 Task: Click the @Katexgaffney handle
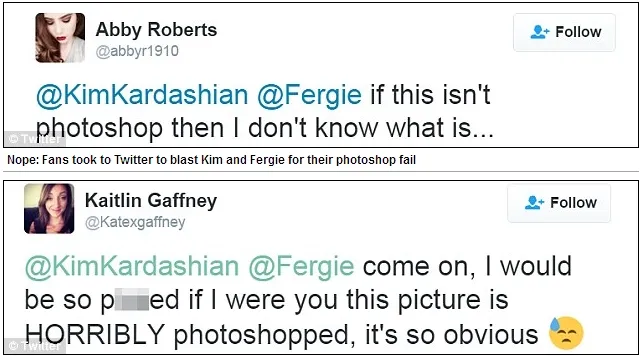click(135, 222)
